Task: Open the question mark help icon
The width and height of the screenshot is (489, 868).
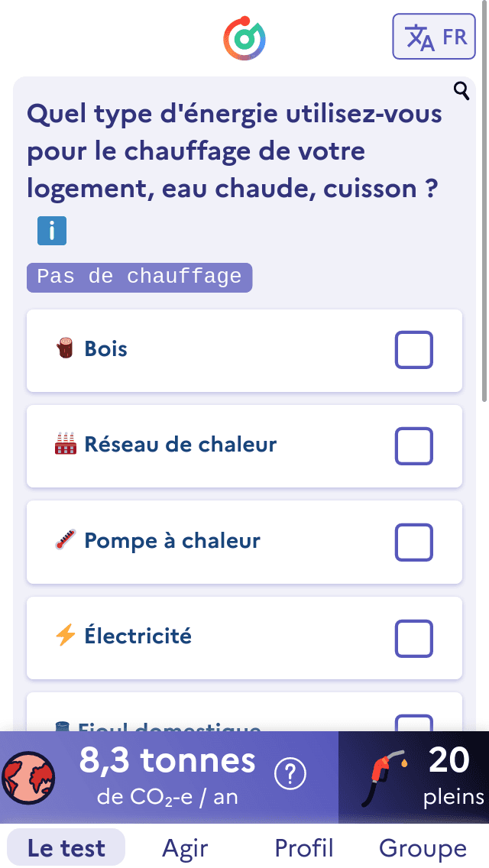Action: click(290, 775)
